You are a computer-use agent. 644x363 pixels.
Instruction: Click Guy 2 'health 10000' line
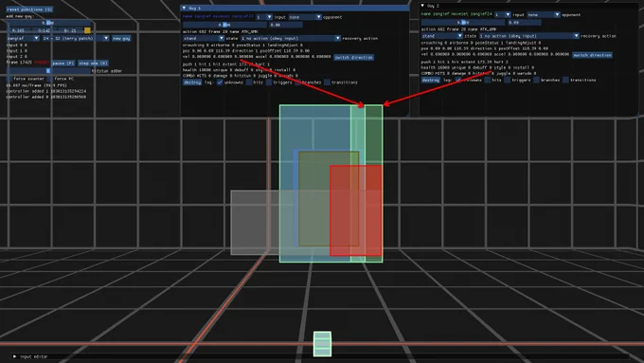[477, 67]
